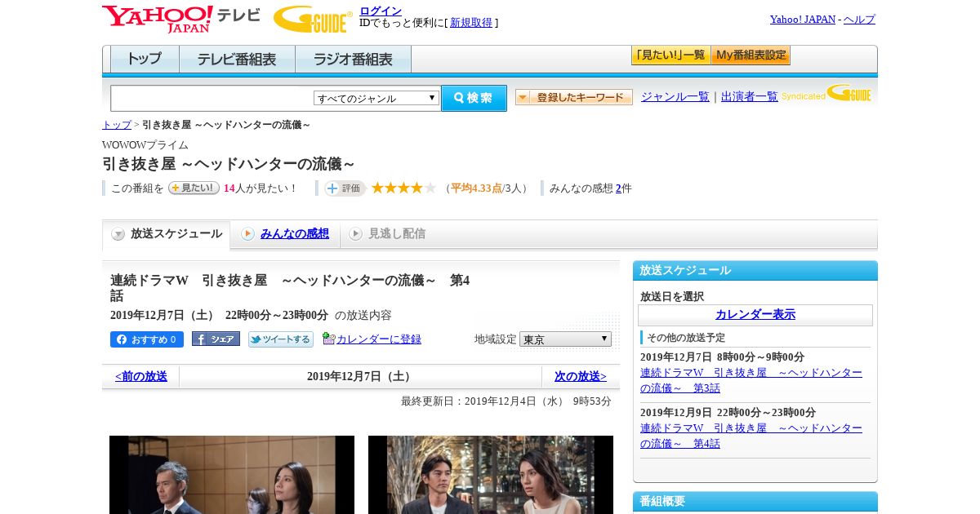The image size is (980, 514).
Task: Select the 放送スケジュール tab
Action: coord(166,234)
